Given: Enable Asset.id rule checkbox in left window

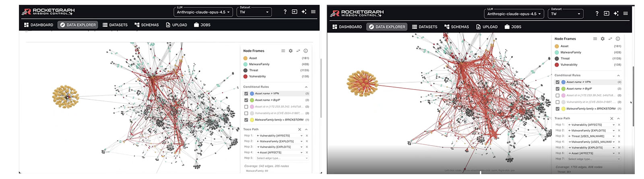Looking at the screenshot, I should tap(246, 107).
